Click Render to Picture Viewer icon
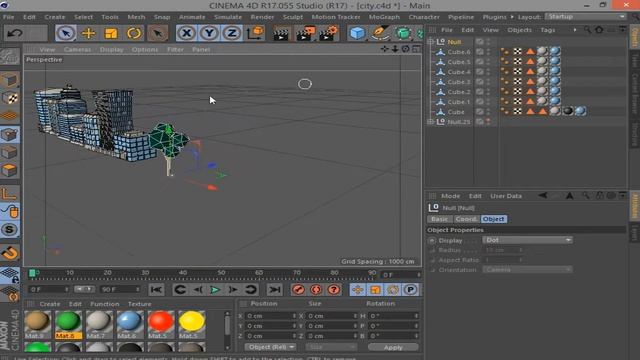The height and width of the screenshot is (360, 640). [305, 34]
